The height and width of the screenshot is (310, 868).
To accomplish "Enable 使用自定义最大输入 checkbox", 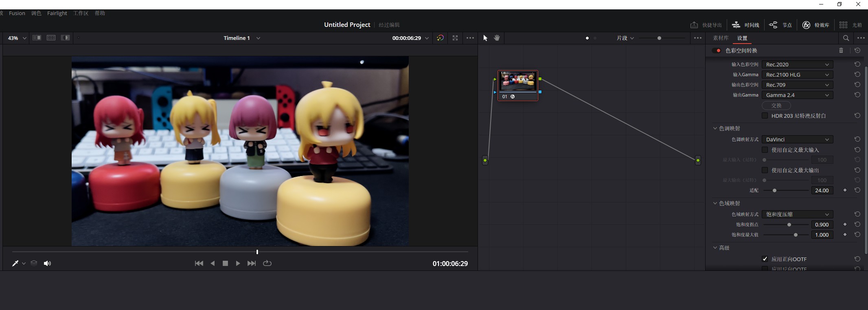I will click(x=765, y=150).
